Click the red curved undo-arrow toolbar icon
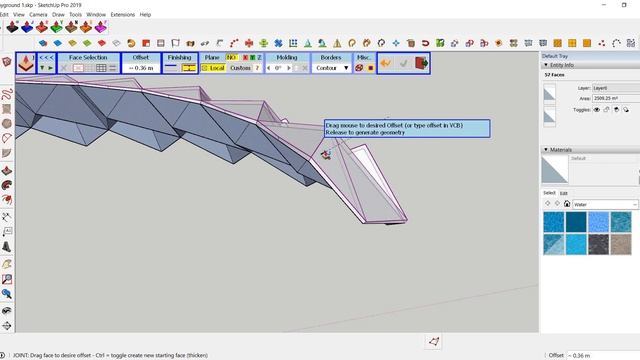The width and height of the screenshot is (640, 360). (425, 43)
